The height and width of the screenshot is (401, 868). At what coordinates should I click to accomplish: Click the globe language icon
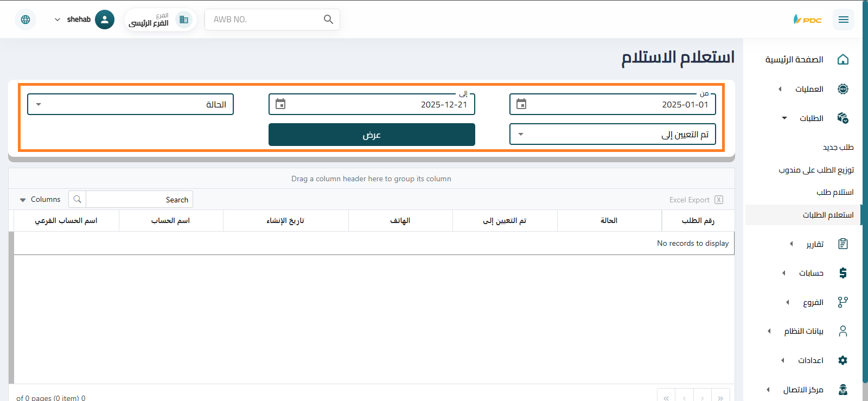click(25, 19)
